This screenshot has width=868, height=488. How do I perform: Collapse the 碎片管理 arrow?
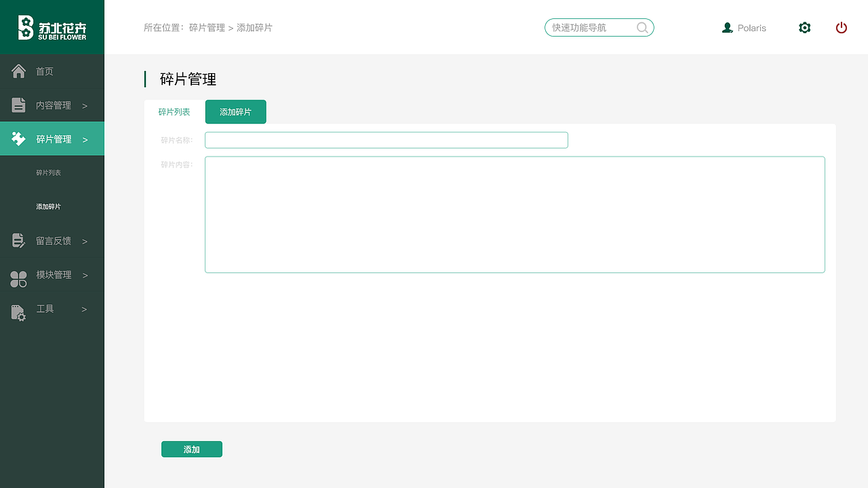[x=85, y=140]
